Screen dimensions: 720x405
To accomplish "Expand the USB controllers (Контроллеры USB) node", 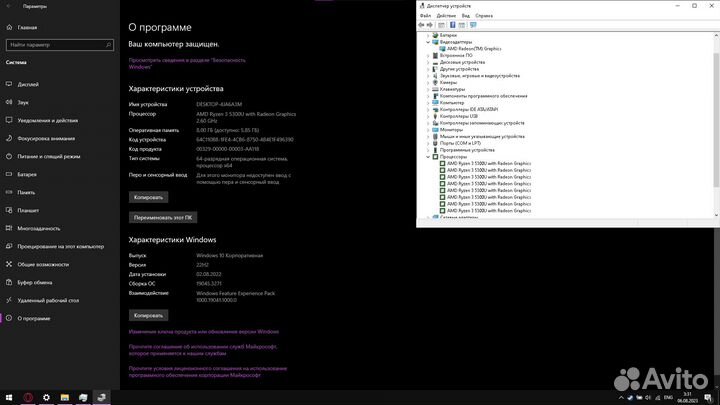I will coord(428,116).
